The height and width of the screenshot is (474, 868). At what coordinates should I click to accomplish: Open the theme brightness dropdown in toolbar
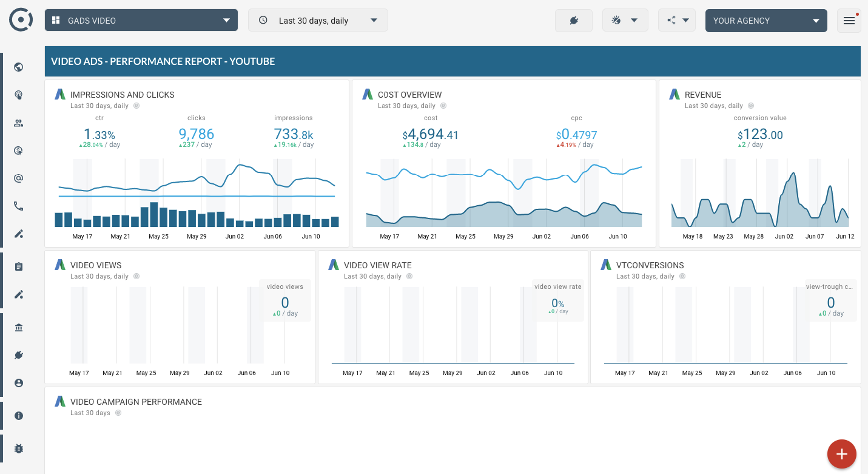click(x=625, y=21)
